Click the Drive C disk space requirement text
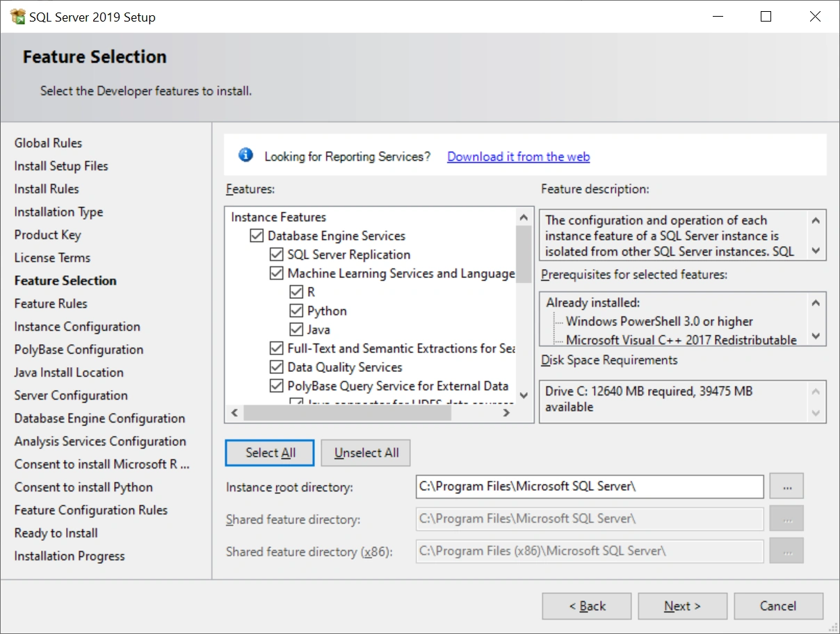Image resolution: width=840 pixels, height=634 pixels. (649, 399)
